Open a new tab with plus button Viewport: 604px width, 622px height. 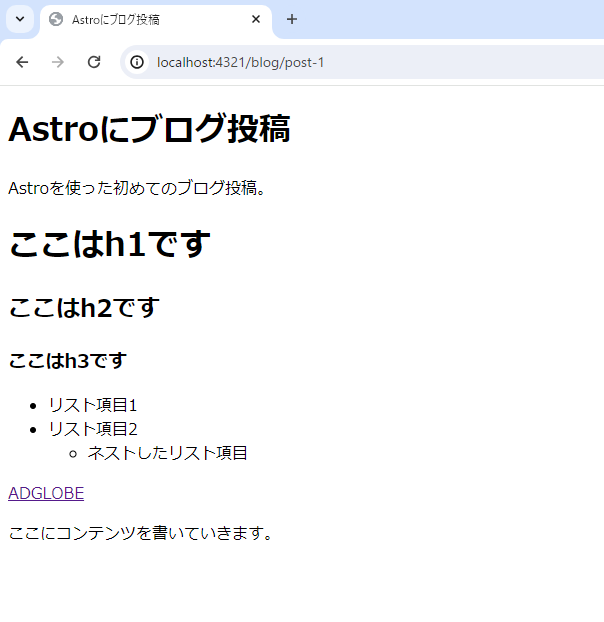point(292,19)
